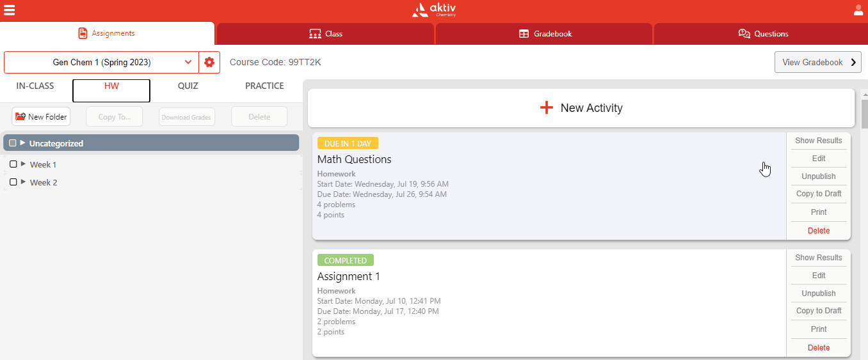The height and width of the screenshot is (360, 868).
Task: Click the Gradebook tab table icon
Action: point(524,34)
